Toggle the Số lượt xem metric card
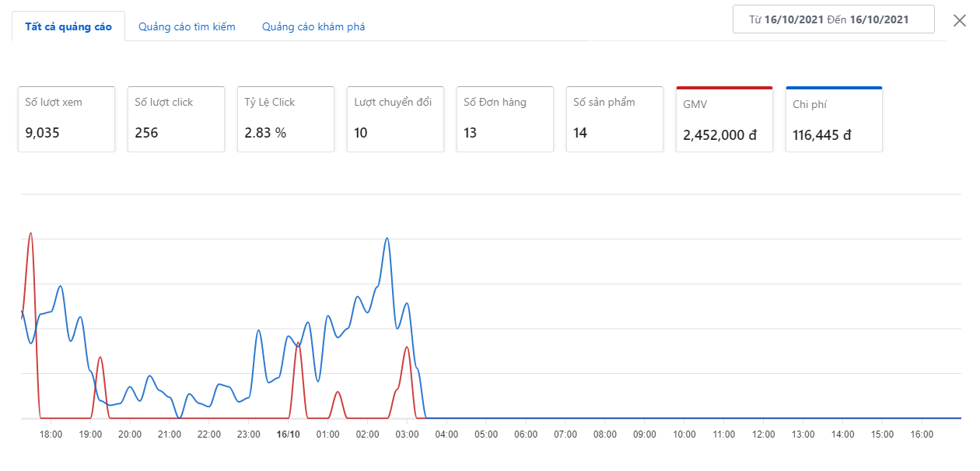 click(66, 119)
